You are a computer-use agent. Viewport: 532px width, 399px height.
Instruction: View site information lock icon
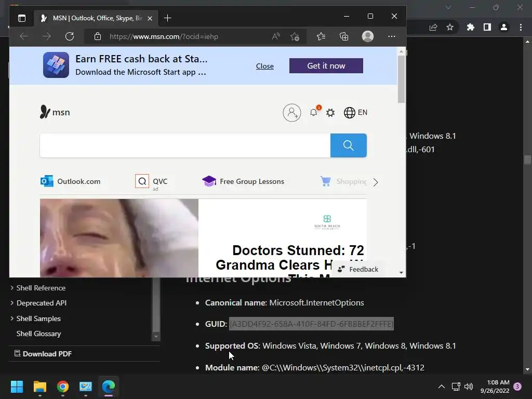(x=97, y=36)
